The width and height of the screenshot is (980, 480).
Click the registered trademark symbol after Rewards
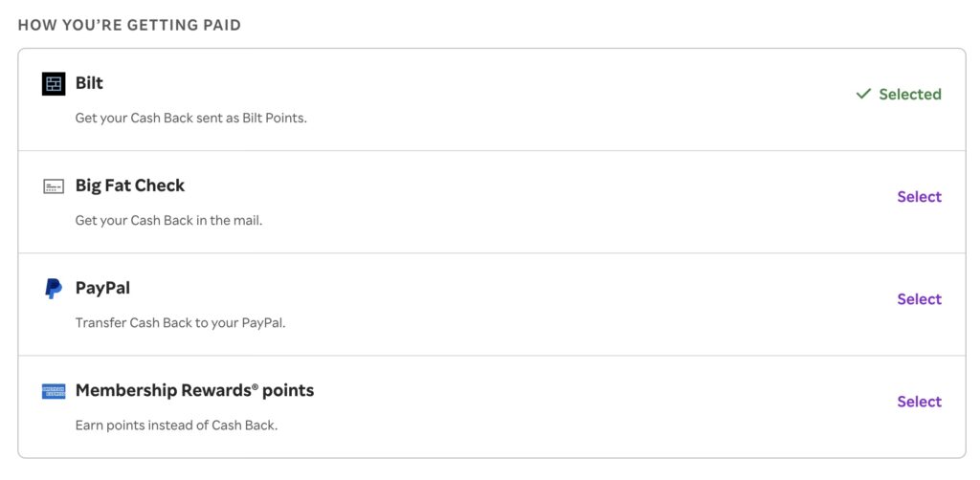click(256, 385)
